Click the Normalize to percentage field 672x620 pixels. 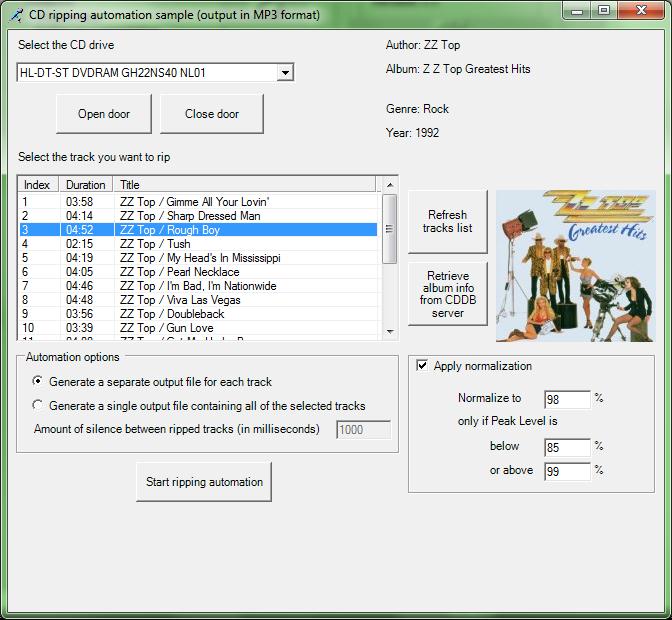(x=566, y=399)
